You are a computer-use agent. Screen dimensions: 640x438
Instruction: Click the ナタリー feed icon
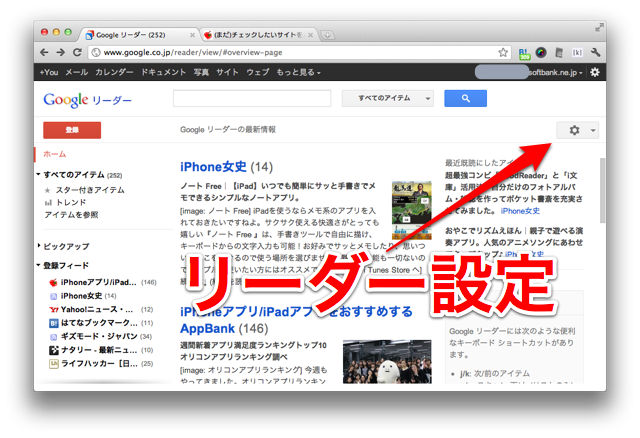point(53,350)
